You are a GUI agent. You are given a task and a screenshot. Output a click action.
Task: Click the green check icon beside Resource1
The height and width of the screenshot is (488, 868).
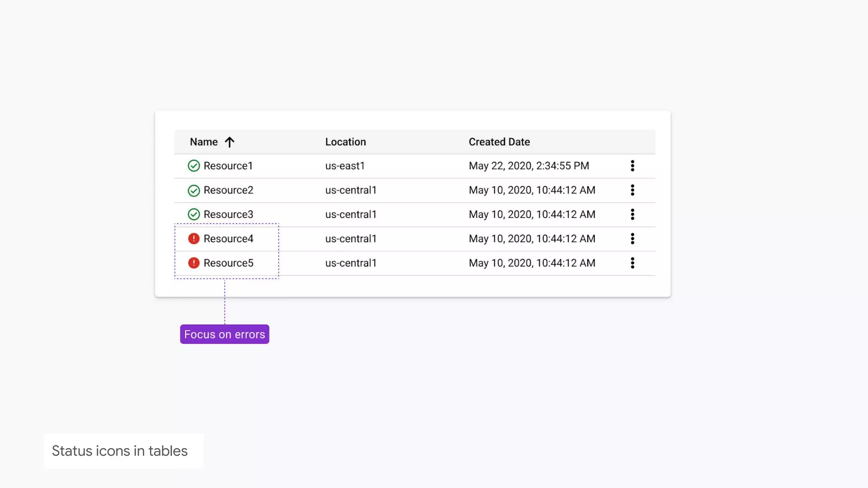click(194, 166)
